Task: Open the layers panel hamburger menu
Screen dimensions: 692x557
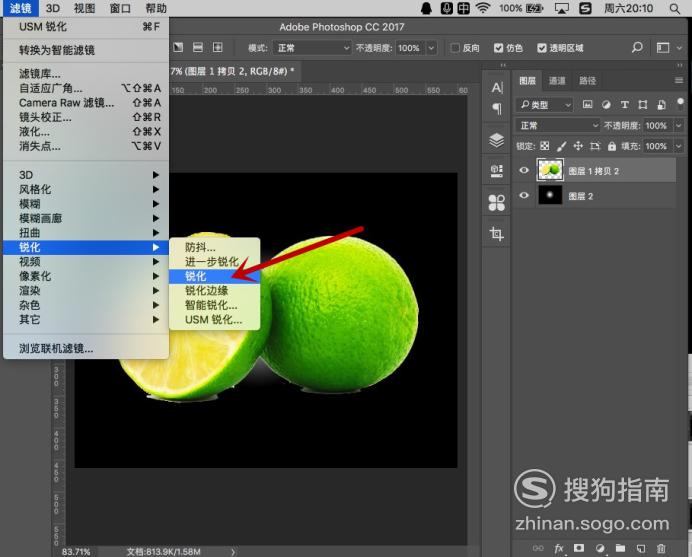Action: click(679, 80)
